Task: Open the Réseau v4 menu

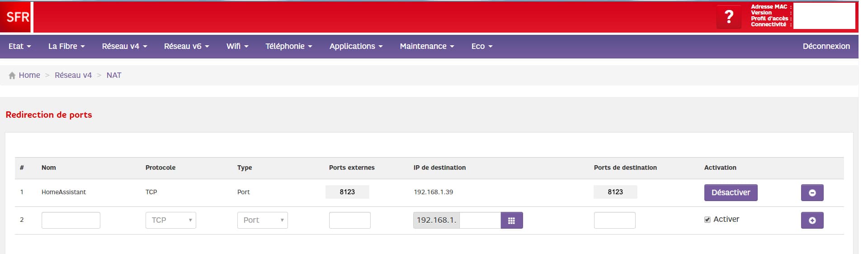Action: tap(124, 46)
